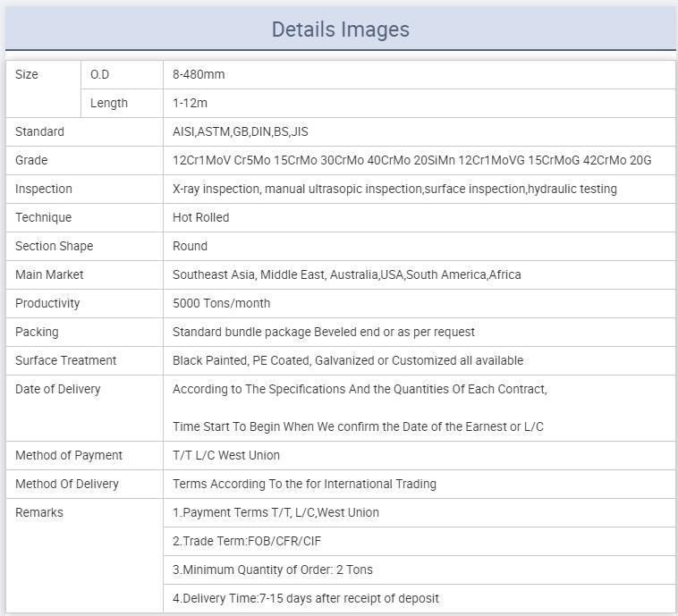Select the 1-12m length value

click(x=190, y=103)
